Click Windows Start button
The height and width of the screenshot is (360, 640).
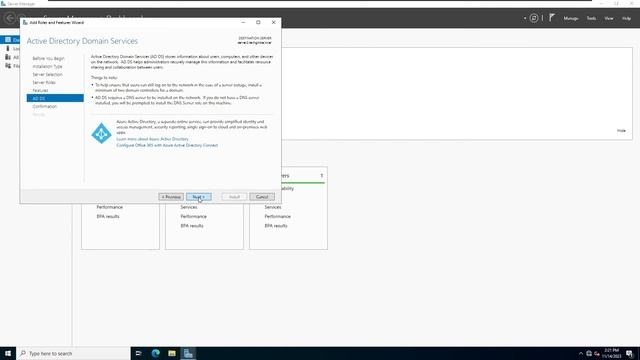[x=8, y=353]
